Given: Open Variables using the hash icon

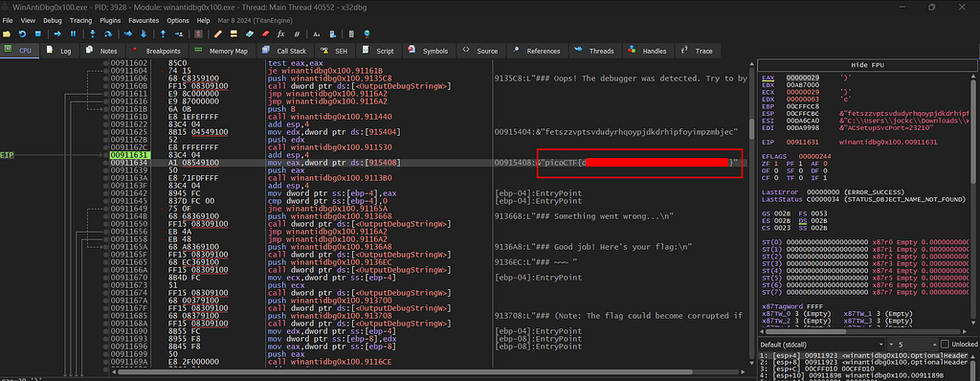Looking at the screenshot, I should click(297, 34).
